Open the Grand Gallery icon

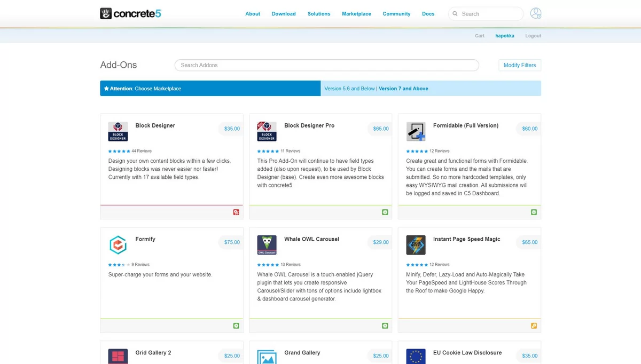(267, 357)
